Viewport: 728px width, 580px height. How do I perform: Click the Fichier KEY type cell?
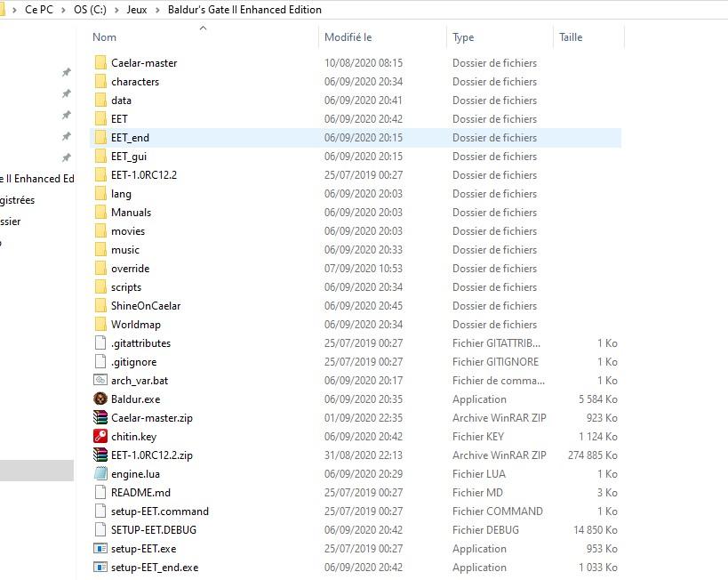(477, 436)
